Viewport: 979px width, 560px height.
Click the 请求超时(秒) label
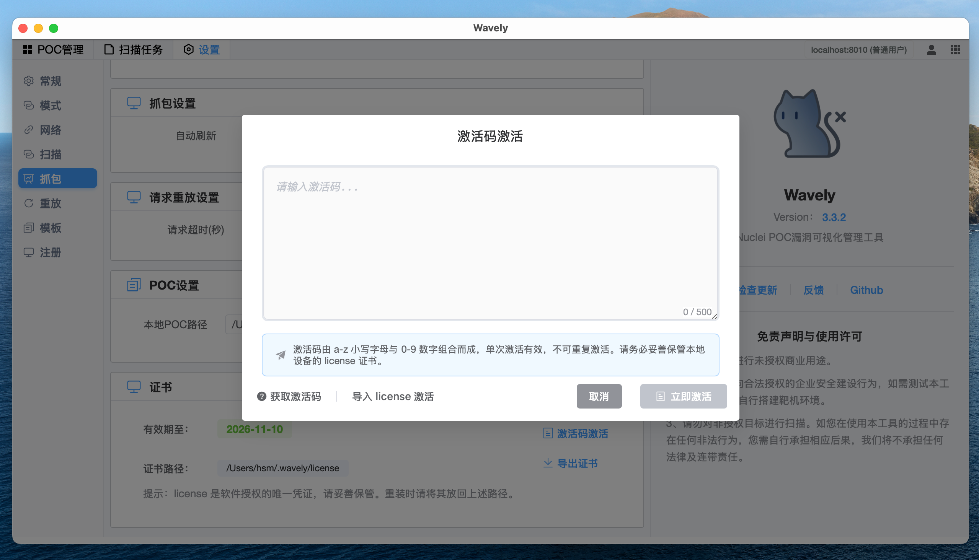point(196,230)
